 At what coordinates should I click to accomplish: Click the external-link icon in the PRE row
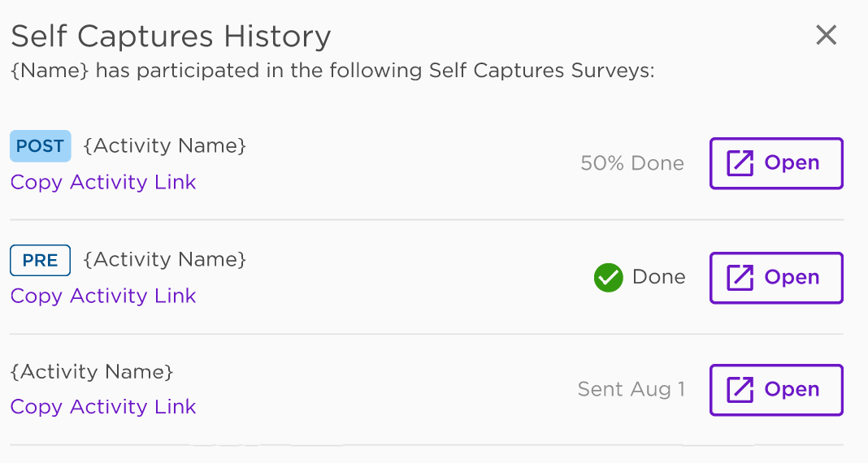[x=740, y=278]
